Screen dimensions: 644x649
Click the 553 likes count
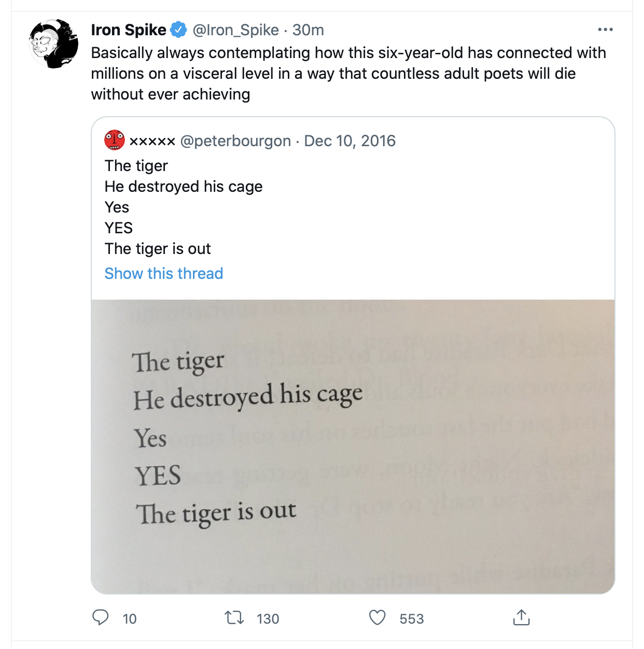pos(411,618)
